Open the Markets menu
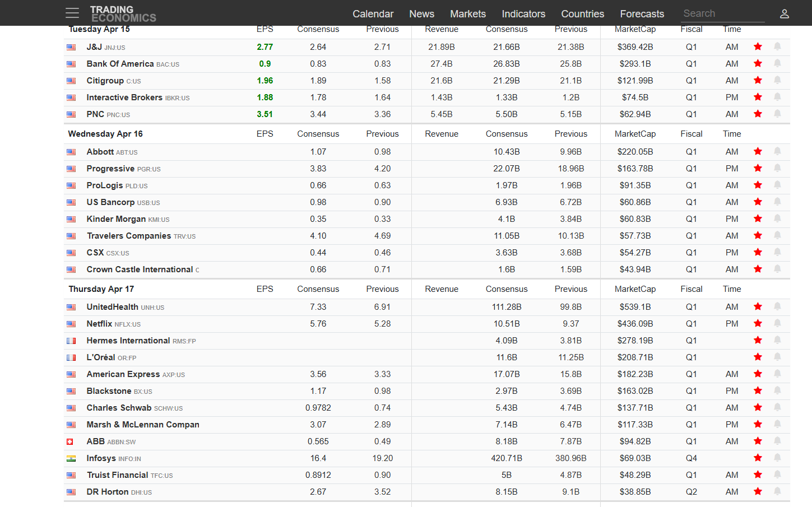The image size is (812, 507). [467, 14]
